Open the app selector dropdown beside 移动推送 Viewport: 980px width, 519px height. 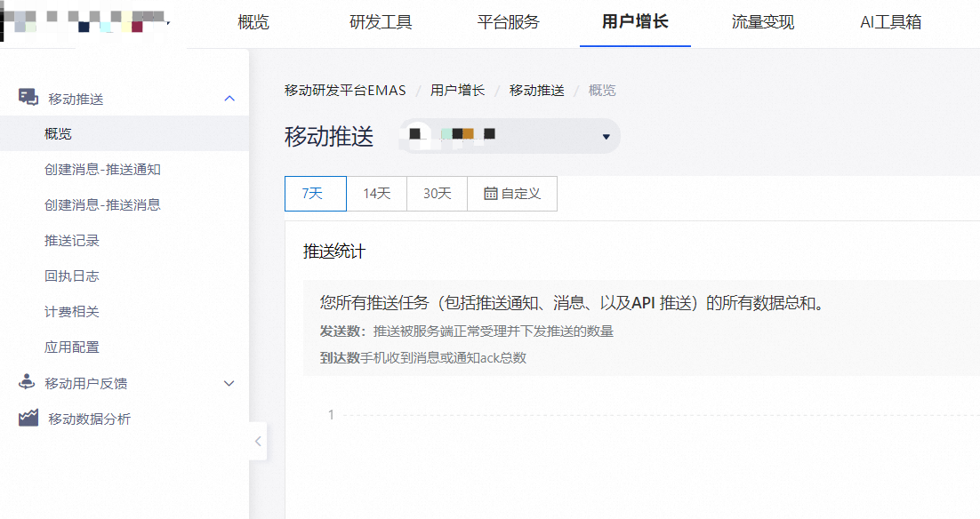coord(510,136)
